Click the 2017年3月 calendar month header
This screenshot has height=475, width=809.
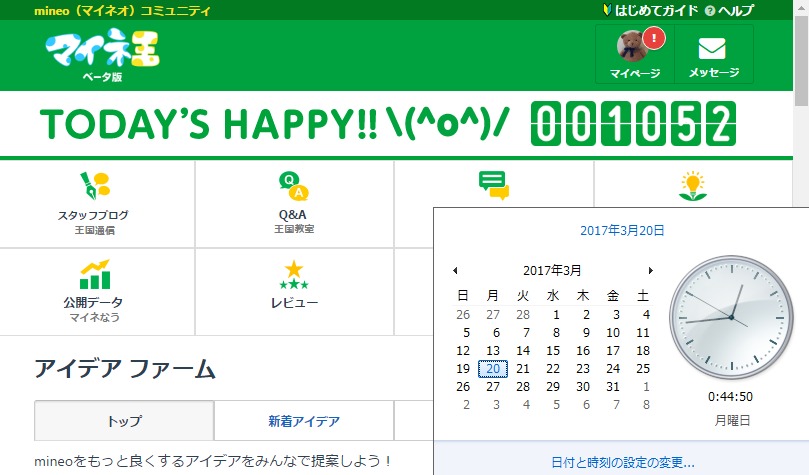pyautogui.click(x=552, y=270)
